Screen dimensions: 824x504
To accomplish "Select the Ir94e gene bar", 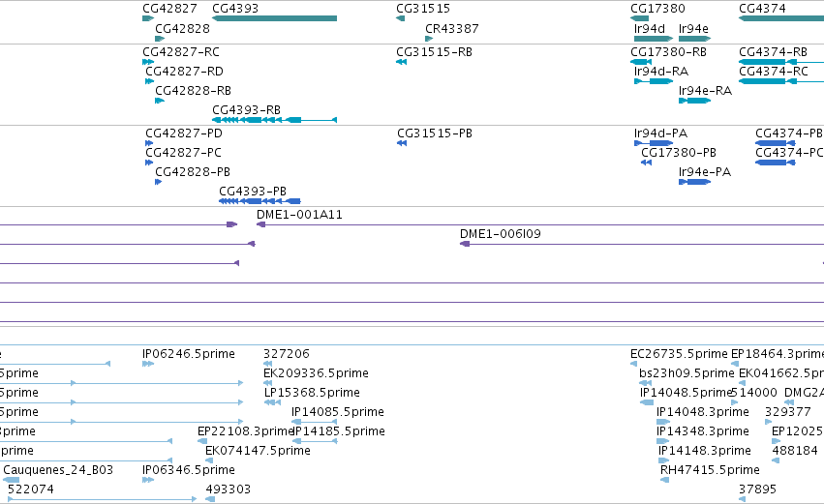I will [x=694, y=39].
